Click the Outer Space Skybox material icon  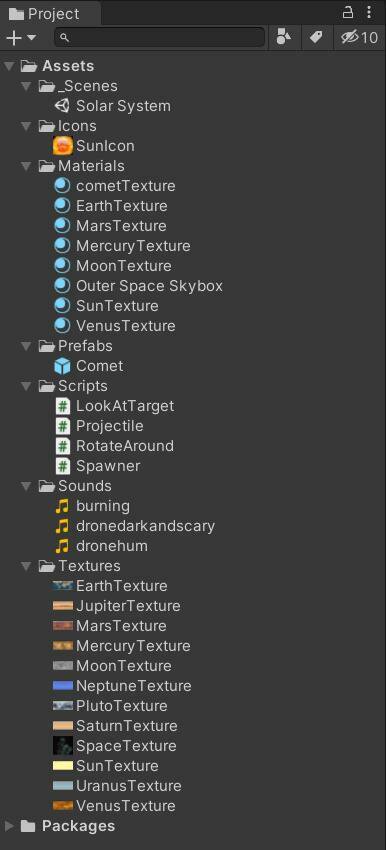coord(62,286)
